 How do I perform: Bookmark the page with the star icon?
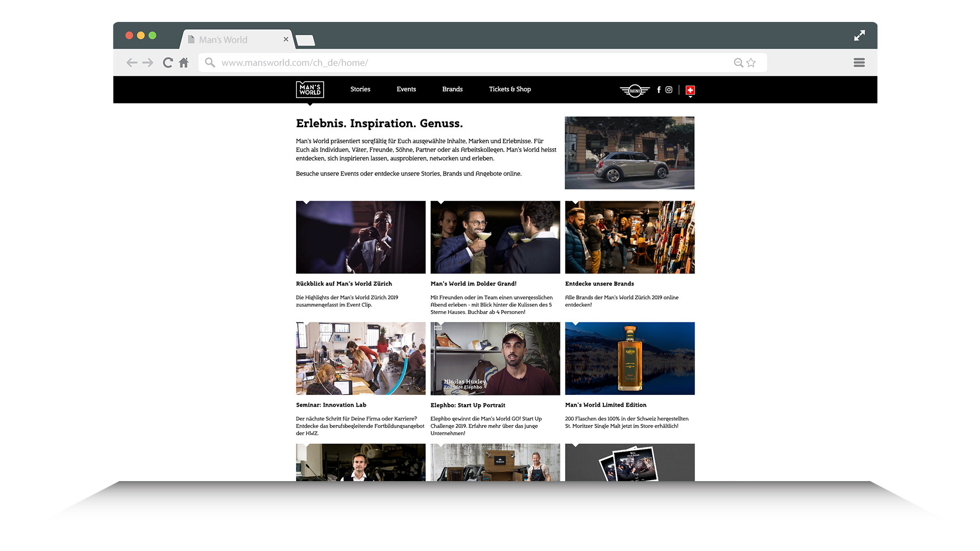[751, 63]
